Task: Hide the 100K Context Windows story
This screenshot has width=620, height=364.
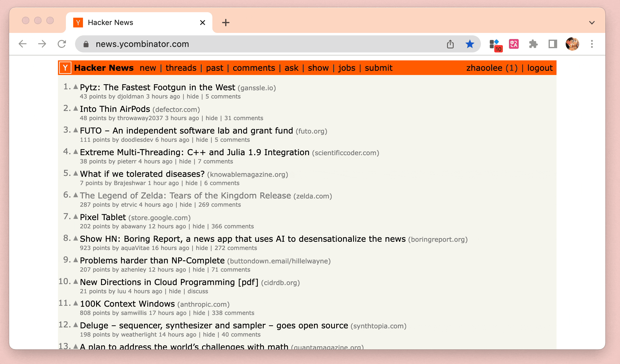Action: point(199,313)
